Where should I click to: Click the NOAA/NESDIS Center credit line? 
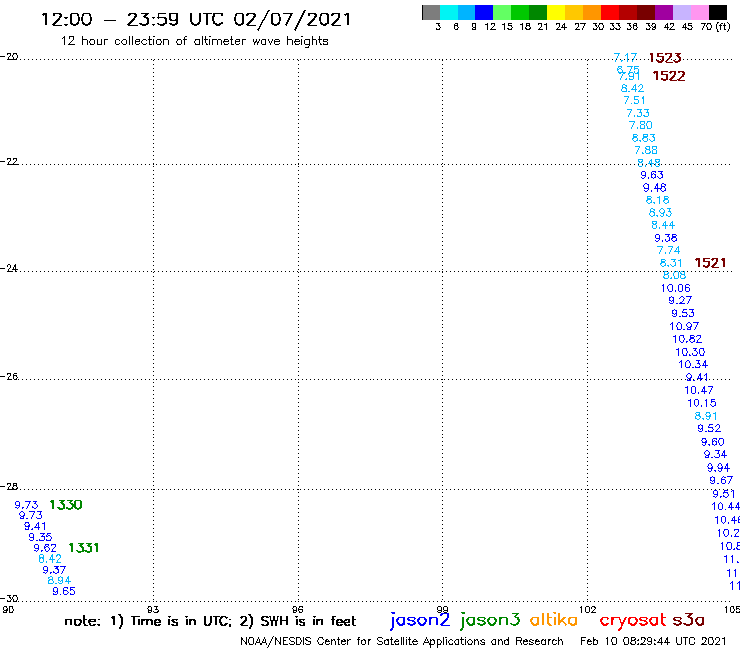coord(402,642)
